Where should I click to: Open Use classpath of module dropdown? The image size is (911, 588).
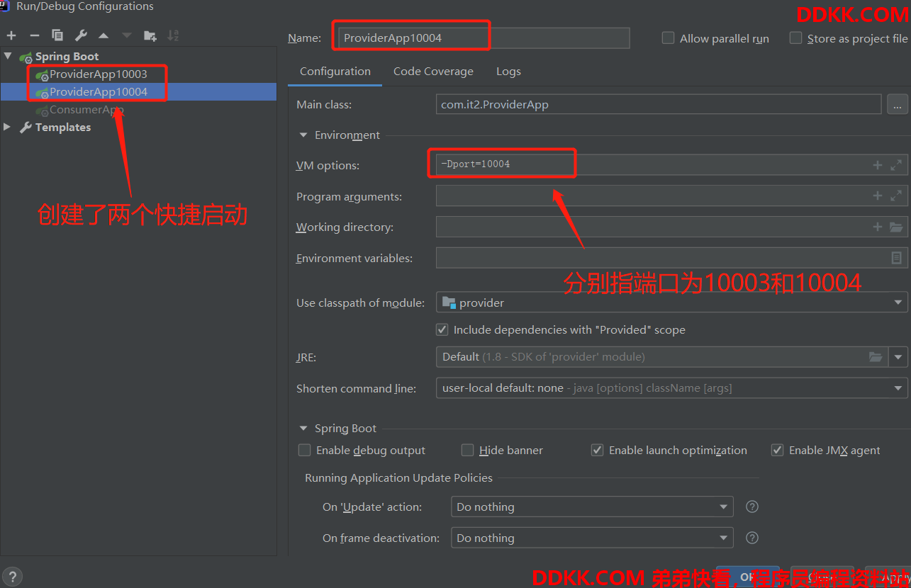pos(671,303)
